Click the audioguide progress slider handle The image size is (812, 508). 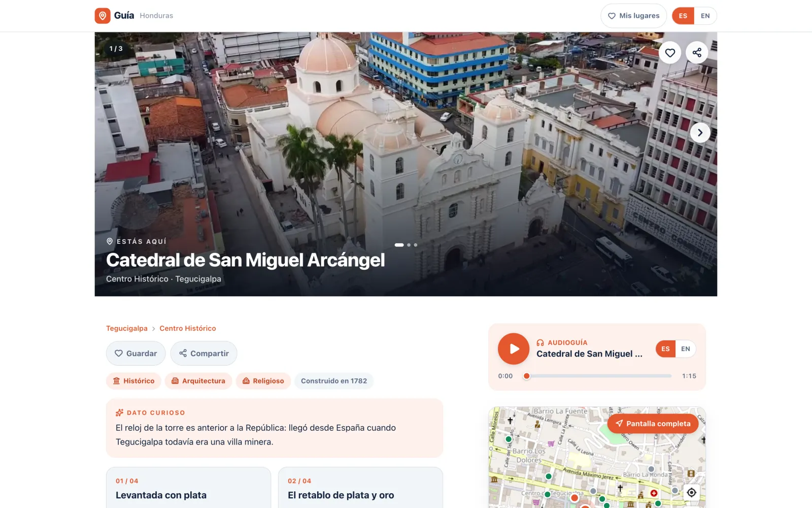pos(527,376)
